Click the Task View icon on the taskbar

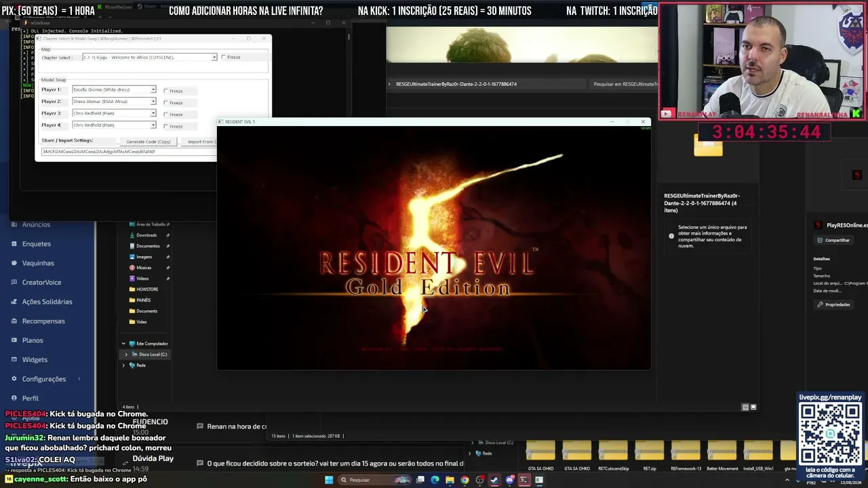[420, 480]
